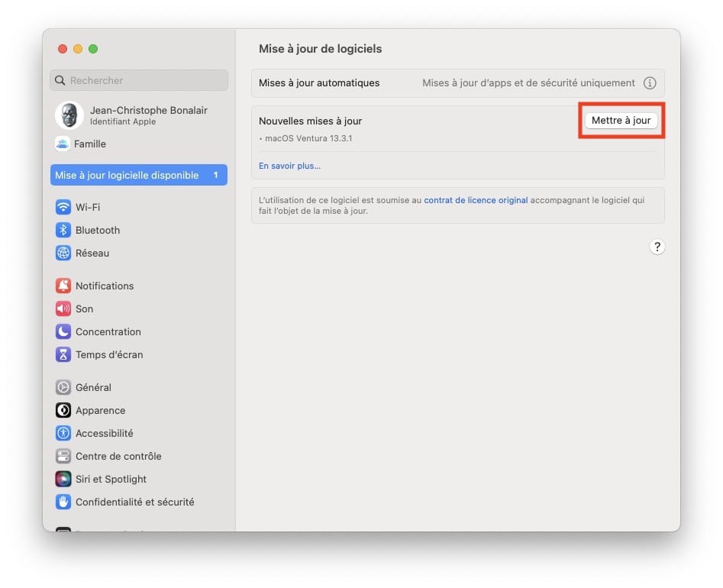Click the update count badge 1
Image resolution: width=723 pixels, height=588 pixels.
coord(215,175)
